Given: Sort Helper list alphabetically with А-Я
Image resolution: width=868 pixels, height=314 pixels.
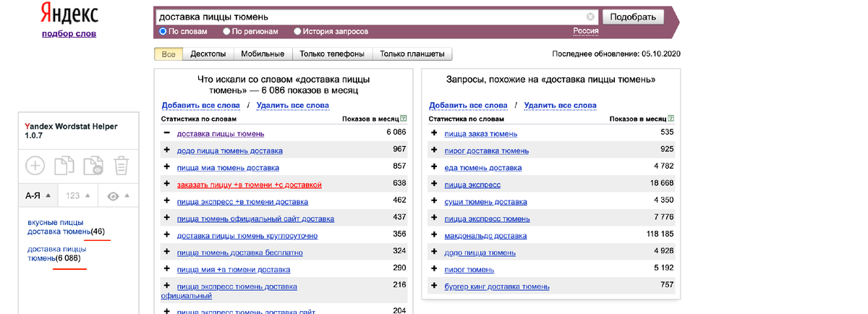Looking at the screenshot, I should pos(38,195).
